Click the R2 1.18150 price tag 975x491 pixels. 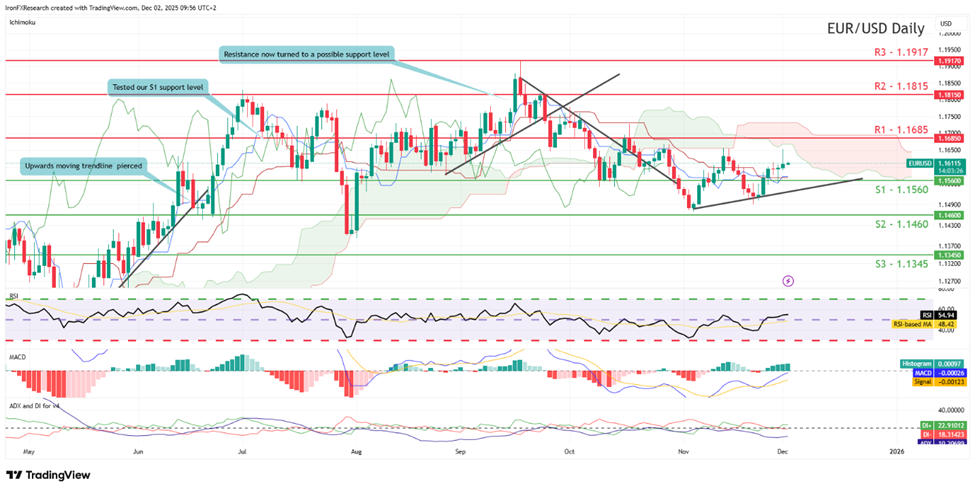(x=947, y=95)
